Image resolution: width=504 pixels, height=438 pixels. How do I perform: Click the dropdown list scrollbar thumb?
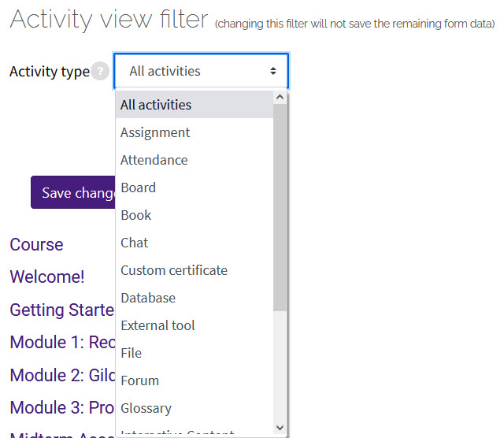click(x=280, y=207)
